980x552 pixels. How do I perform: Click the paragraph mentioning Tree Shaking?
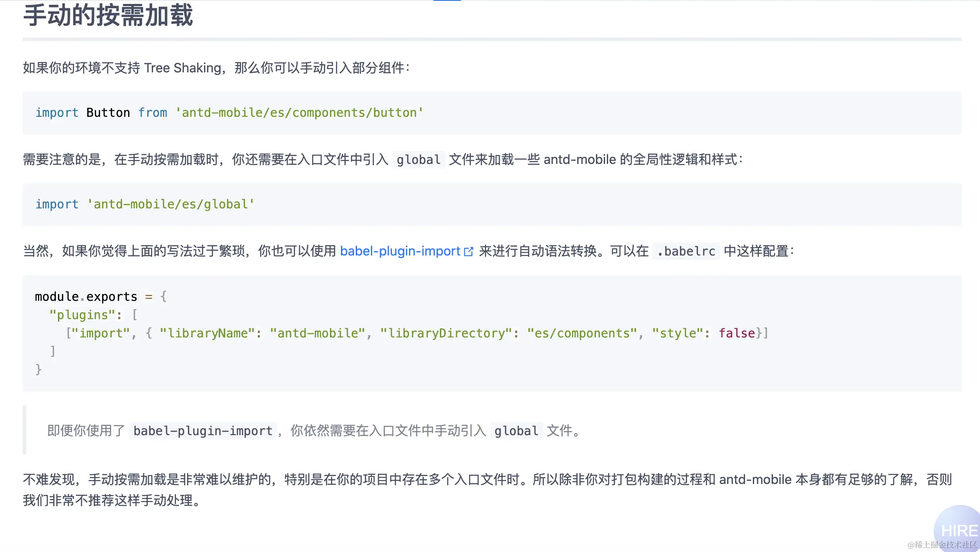pyautogui.click(x=217, y=68)
